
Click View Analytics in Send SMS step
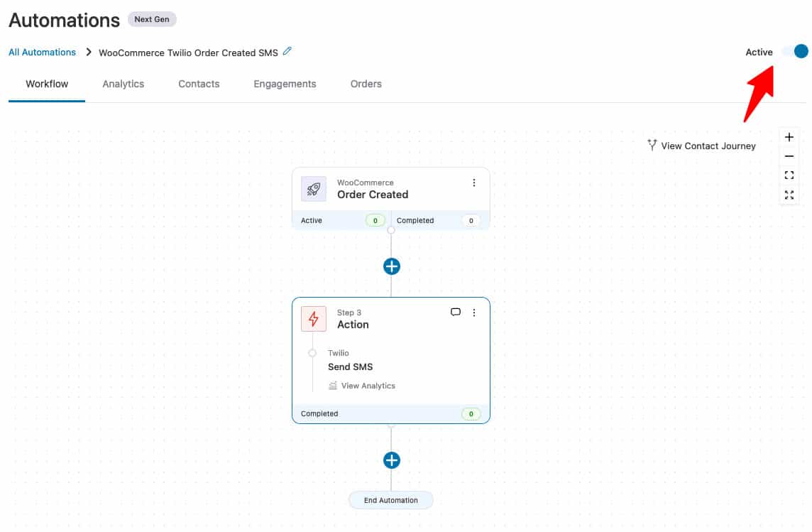(x=368, y=386)
